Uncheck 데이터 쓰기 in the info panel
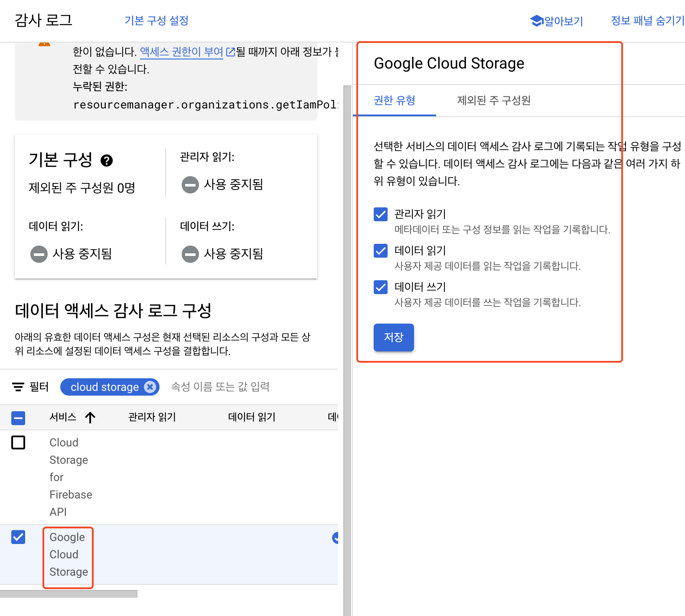 pyautogui.click(x=381, y=287)
